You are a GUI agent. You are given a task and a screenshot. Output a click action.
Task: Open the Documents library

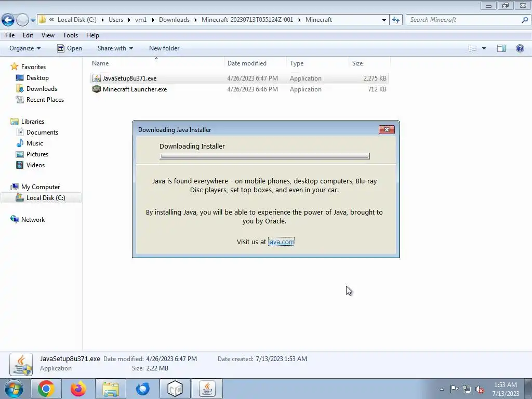click(x=42, y=132)
